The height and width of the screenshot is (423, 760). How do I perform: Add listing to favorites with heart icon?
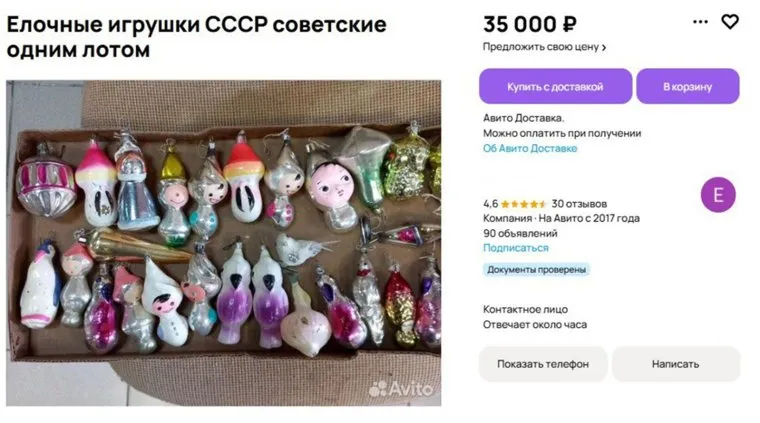729,22
